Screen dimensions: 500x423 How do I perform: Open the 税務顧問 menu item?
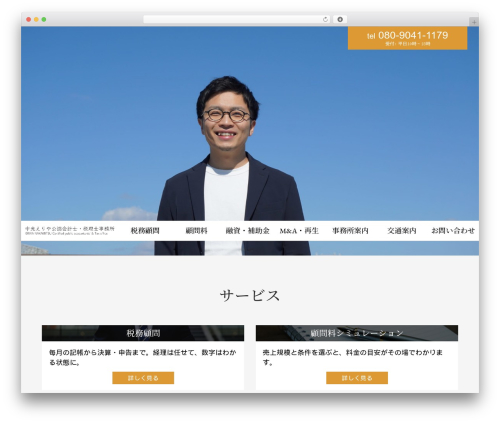[x=145, y=231]
